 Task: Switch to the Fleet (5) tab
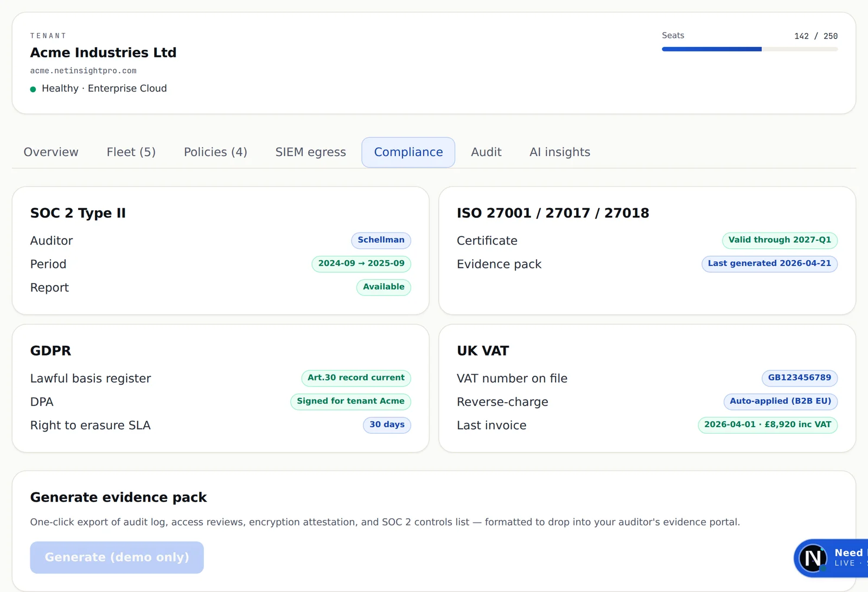coord(131,152)
